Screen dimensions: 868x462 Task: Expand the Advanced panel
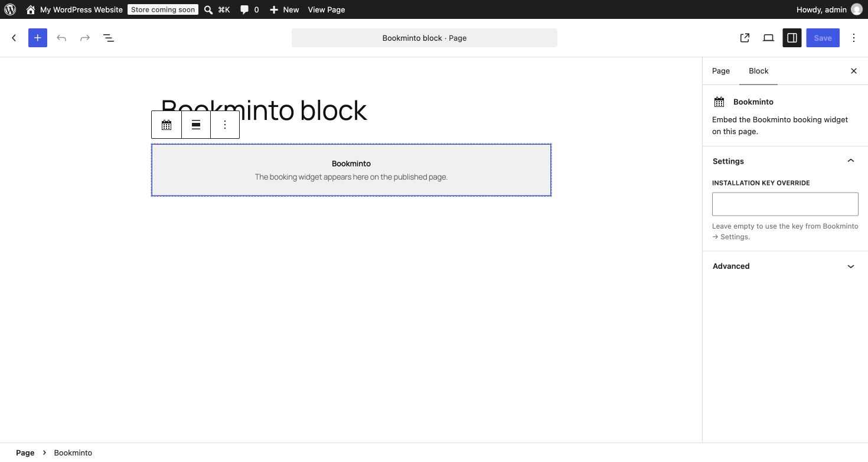(785, 266)
